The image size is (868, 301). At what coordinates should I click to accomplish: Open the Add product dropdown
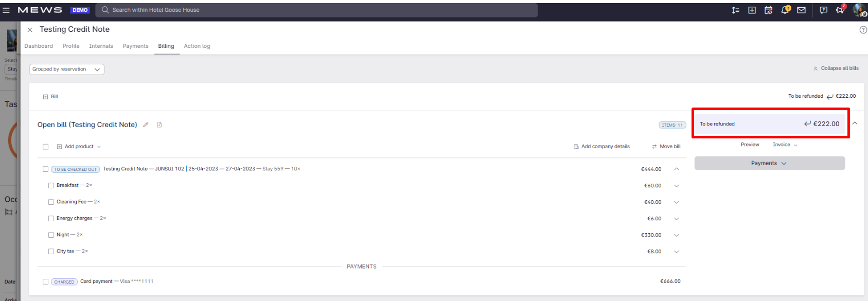tap(79, 147)
